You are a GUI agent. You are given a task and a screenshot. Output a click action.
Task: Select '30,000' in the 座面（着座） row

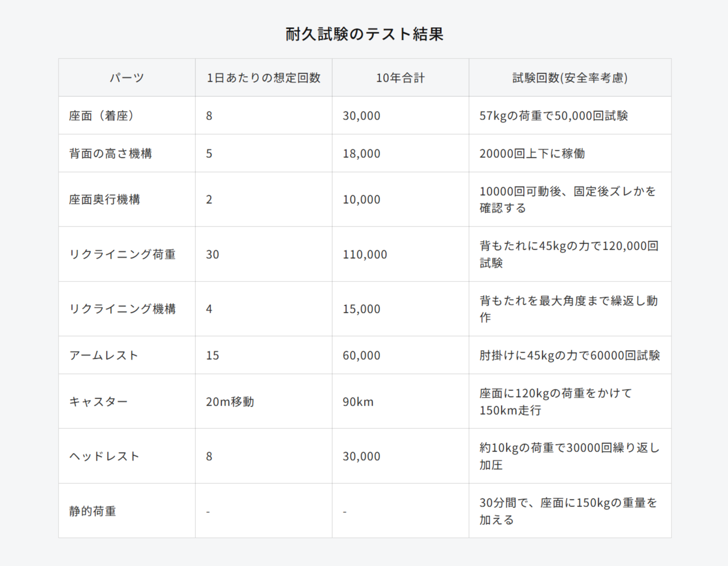pyautogui.click(x=400, y=116)
